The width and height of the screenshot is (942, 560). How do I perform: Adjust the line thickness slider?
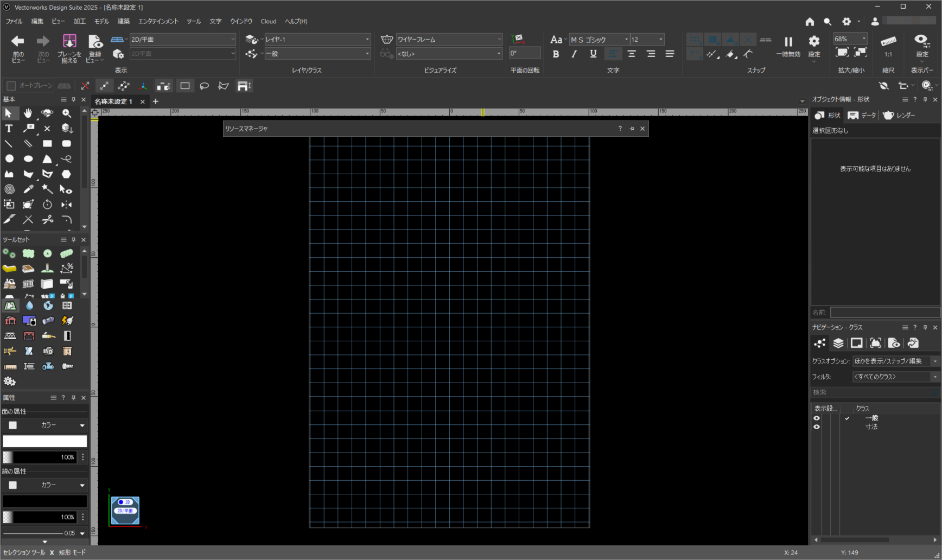coord(33,533)
